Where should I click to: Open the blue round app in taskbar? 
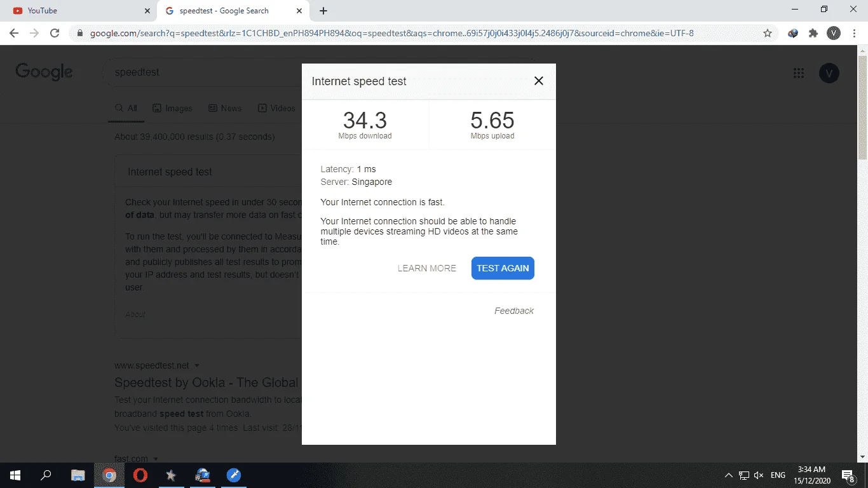(x=234, y=475)
